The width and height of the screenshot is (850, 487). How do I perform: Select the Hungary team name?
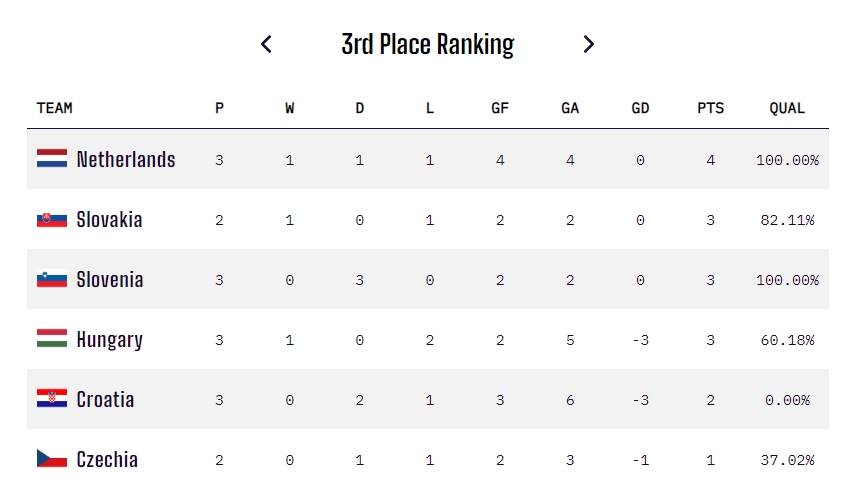click(x=110, y=340)
